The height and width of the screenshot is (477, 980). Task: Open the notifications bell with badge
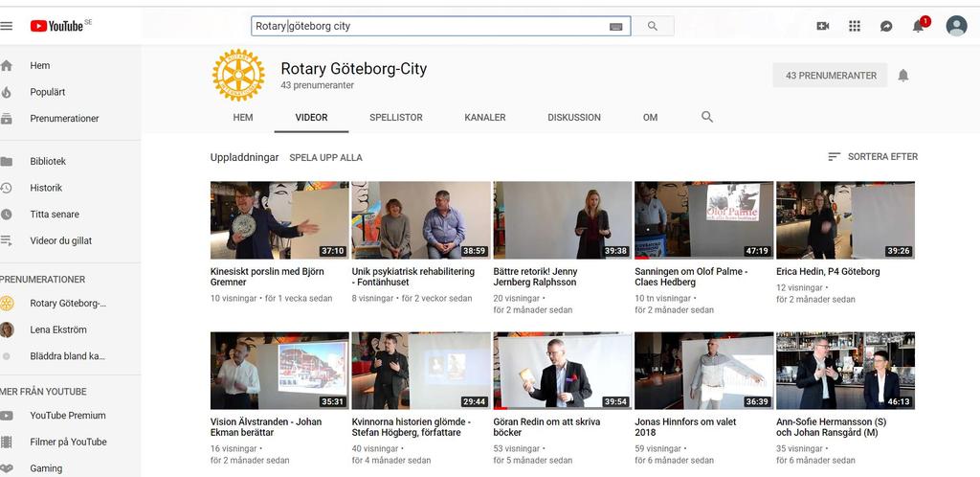[x=920, y=25]
